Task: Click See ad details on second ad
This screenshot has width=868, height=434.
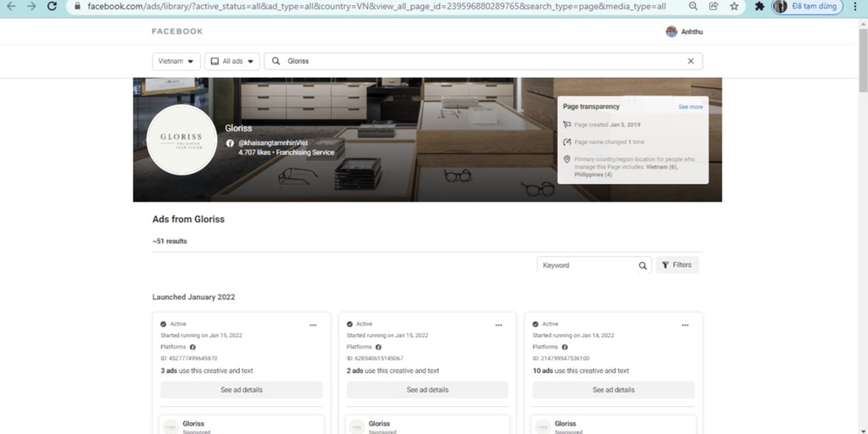Action: tap(427, 390)
